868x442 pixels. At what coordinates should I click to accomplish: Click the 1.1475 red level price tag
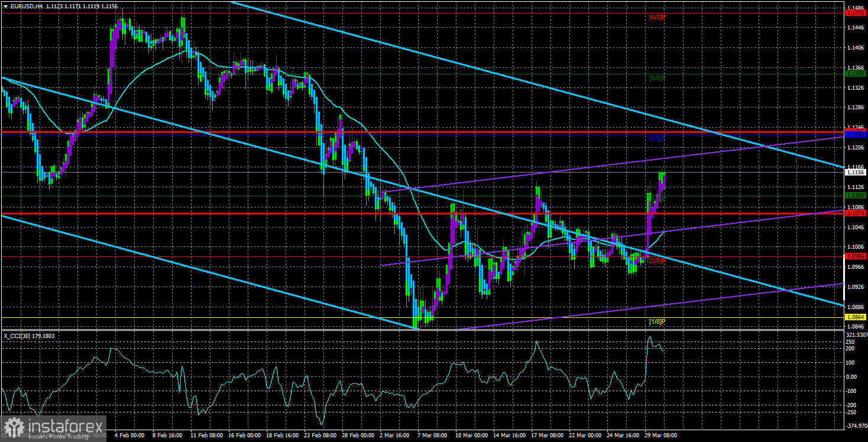pos(856,12)
